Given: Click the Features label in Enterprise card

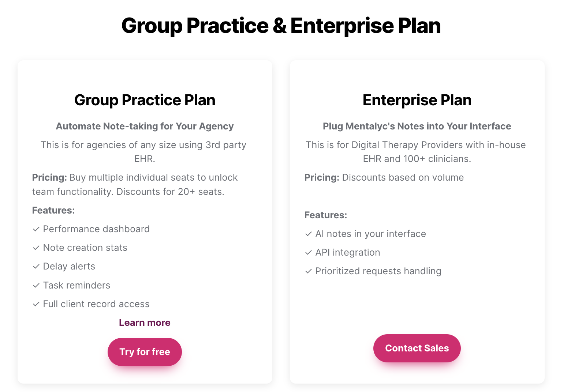Looking at the screenshot, I should [326, 215].
